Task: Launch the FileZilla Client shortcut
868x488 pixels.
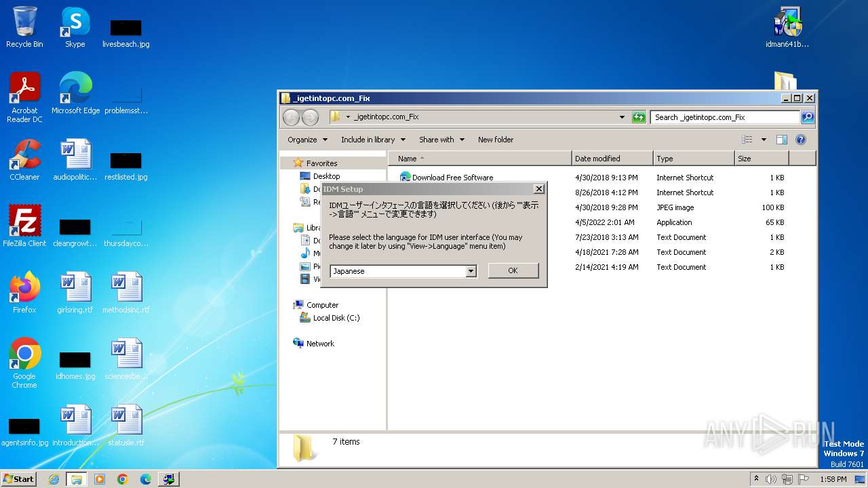Action: pos(24,226)
